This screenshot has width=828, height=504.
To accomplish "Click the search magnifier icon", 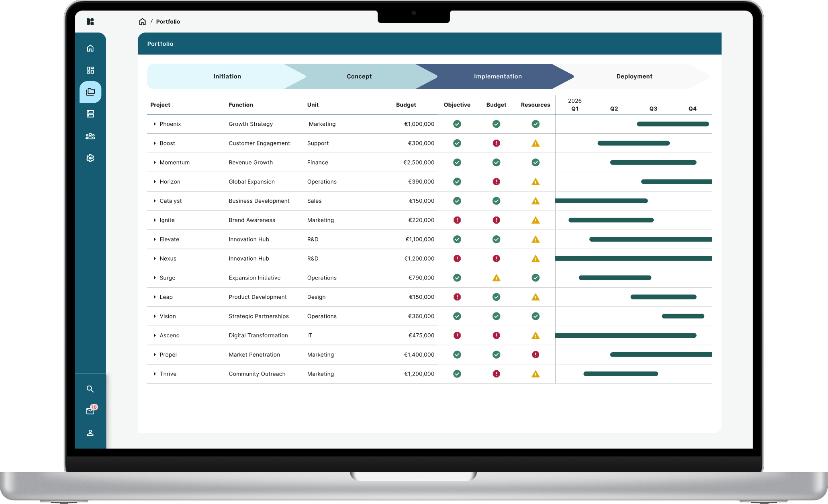I will 90,389.
